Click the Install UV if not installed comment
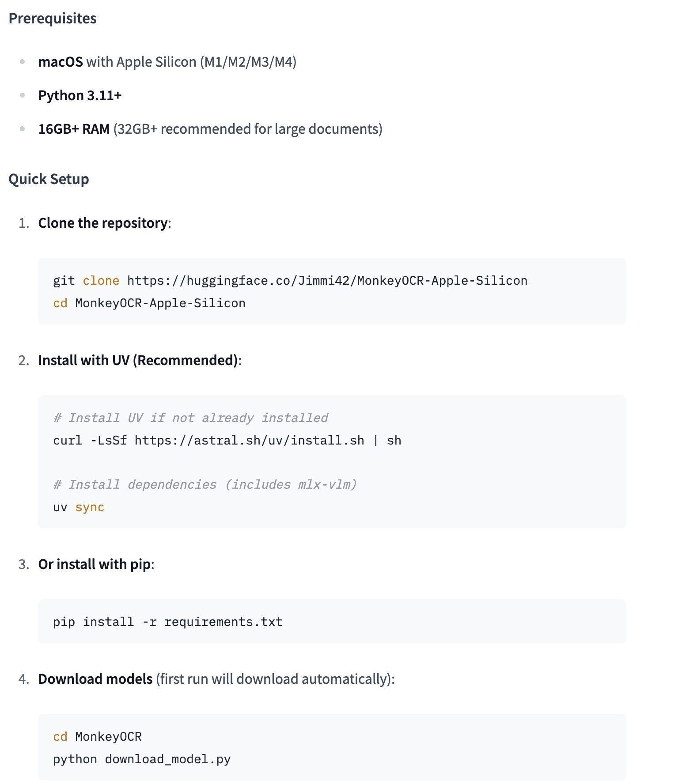Image resolution: width=682 pixels, height=784 pixels. (x=190, y=418)
